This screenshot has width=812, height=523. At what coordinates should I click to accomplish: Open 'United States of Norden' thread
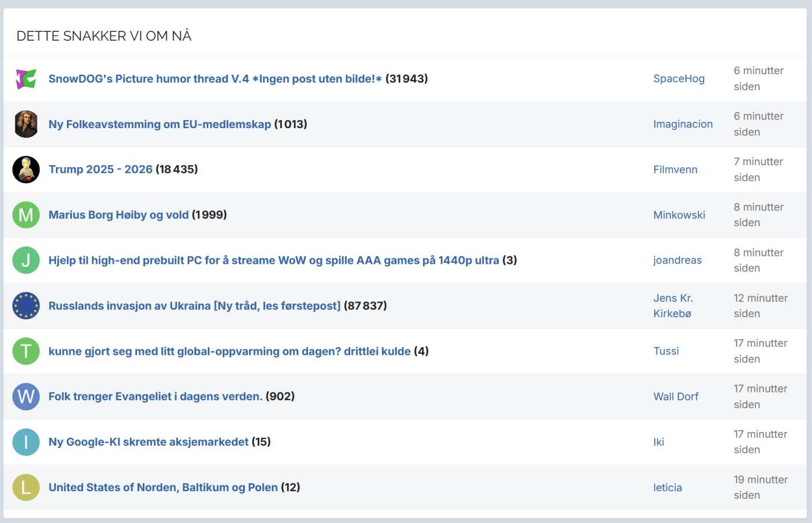click(x=163, y=488)
